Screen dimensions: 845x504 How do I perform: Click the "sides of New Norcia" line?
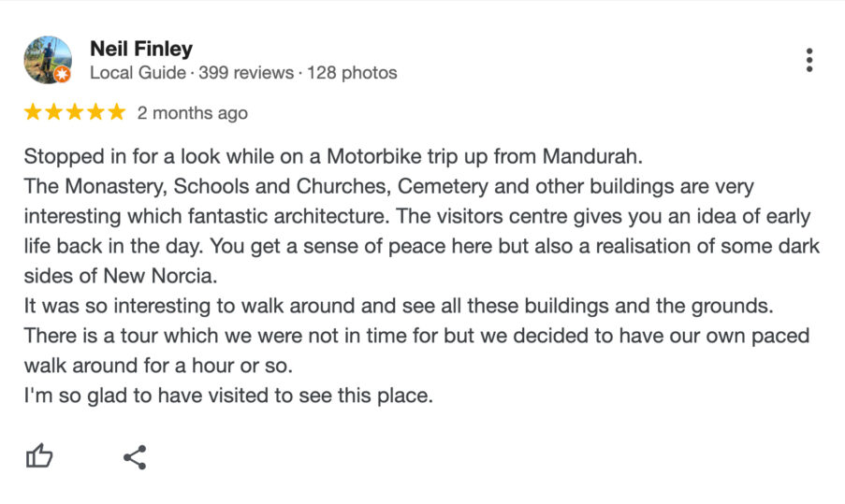click(x=121, y=276)
